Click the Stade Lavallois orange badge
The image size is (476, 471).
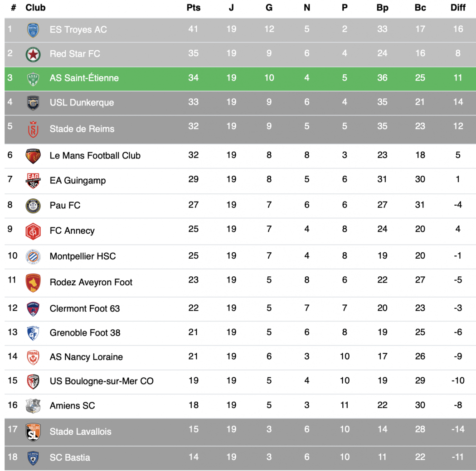33,432
